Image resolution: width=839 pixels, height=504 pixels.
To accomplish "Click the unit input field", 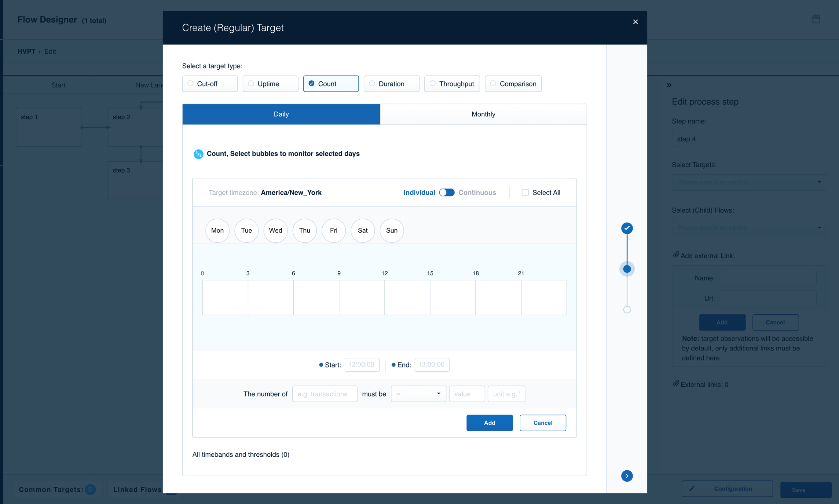I will point(506,394).
